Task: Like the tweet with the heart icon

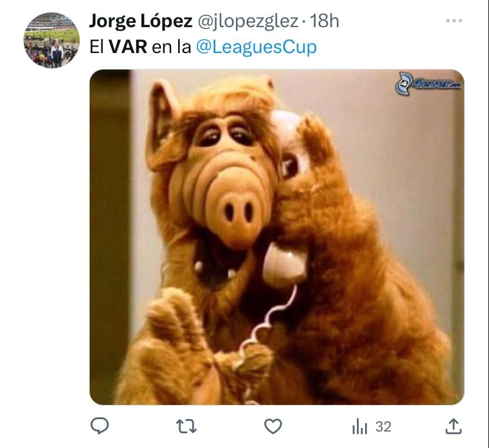Action: (273, 426)
